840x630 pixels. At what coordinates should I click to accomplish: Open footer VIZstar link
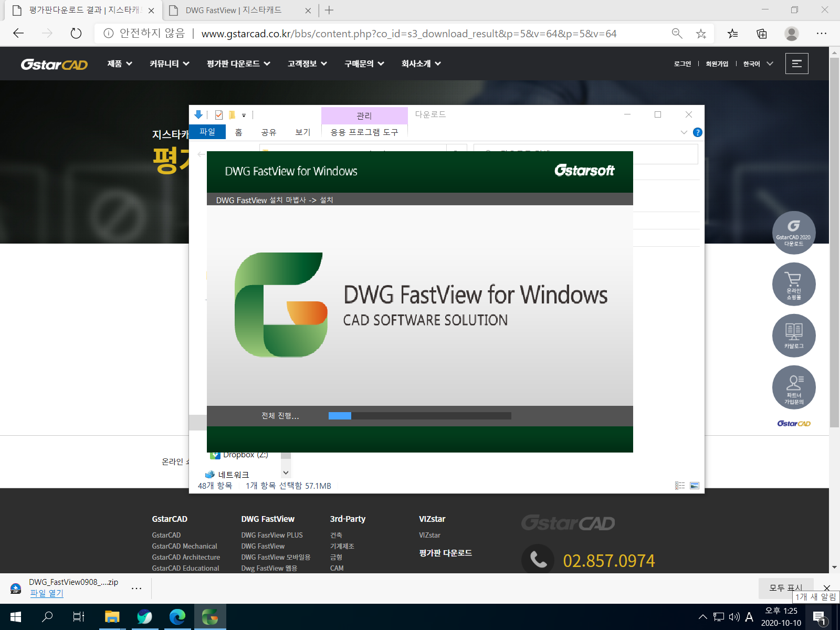(429, 535)
